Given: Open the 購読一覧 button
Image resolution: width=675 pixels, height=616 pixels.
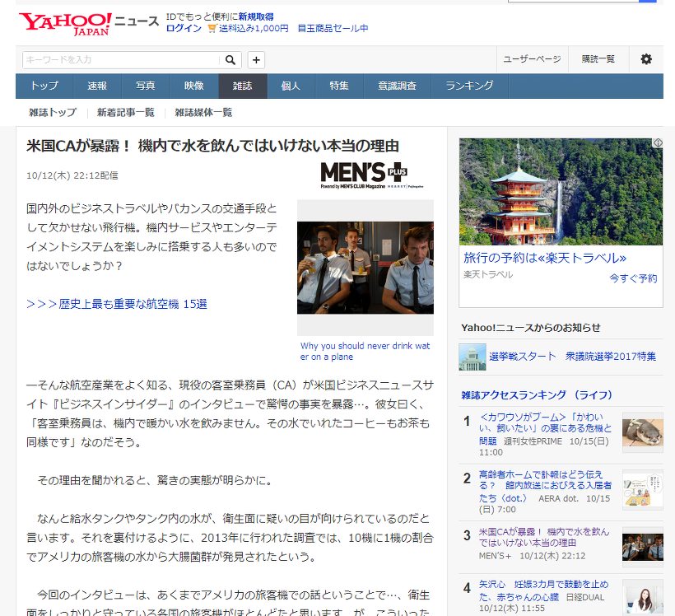Looking at the screenshot, I should 598,59.
